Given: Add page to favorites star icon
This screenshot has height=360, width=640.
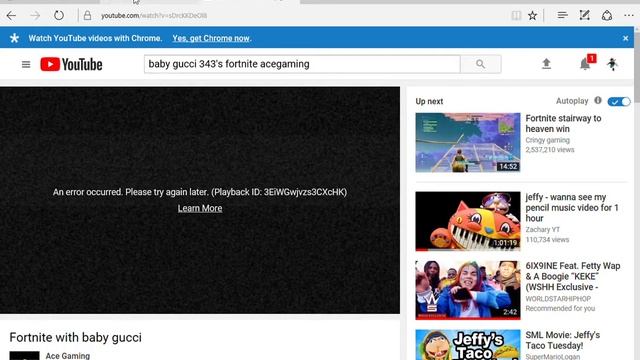Looking at the screenshot, I should (x=533, y=16).
